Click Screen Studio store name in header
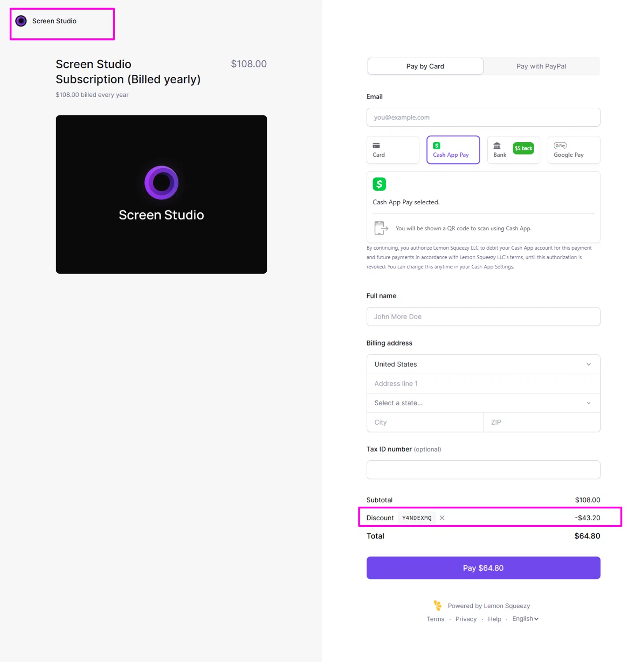The width and height of the screenshot is (644, 662). (54, 21)
